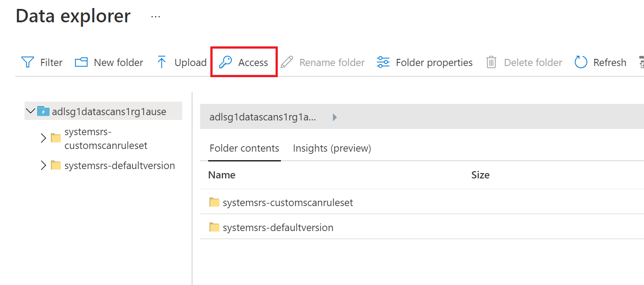This screenshot has height=285, width=644.
Task: Click the Filter funnel icon
Action: pos(28,62)
